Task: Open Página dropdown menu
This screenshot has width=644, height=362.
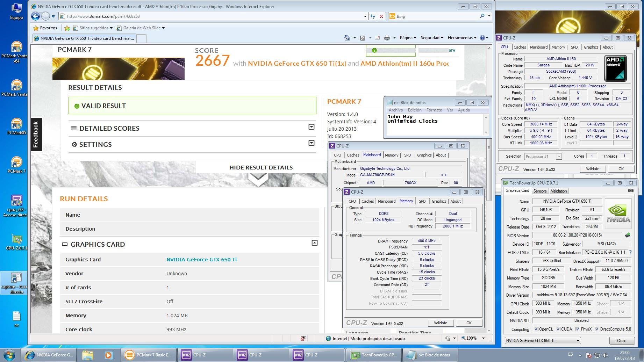Action: tap(408, 38)
